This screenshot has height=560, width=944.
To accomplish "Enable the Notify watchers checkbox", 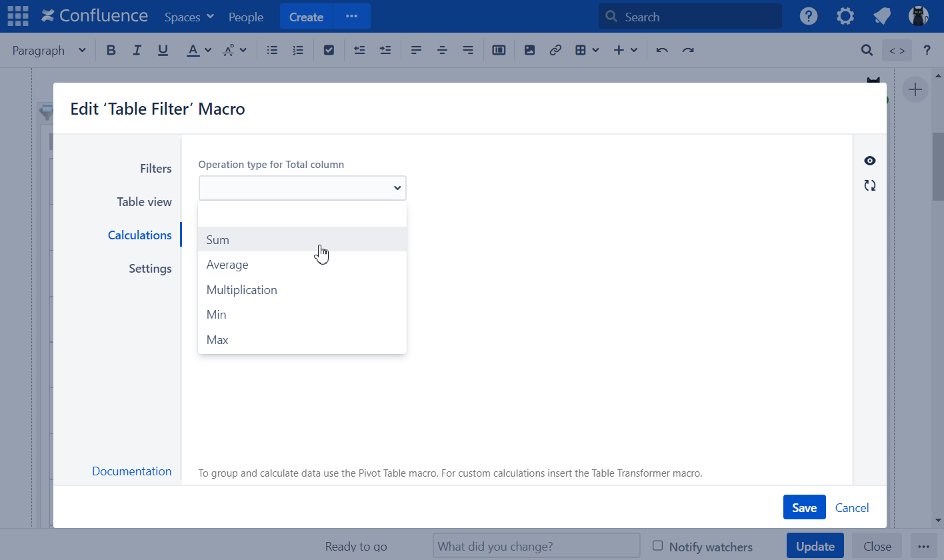I will coord(658,546).
